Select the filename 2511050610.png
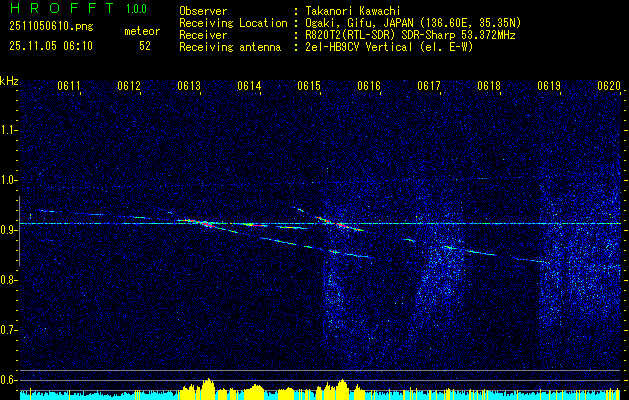Viewport: 629px width, 400px height. 51,27
